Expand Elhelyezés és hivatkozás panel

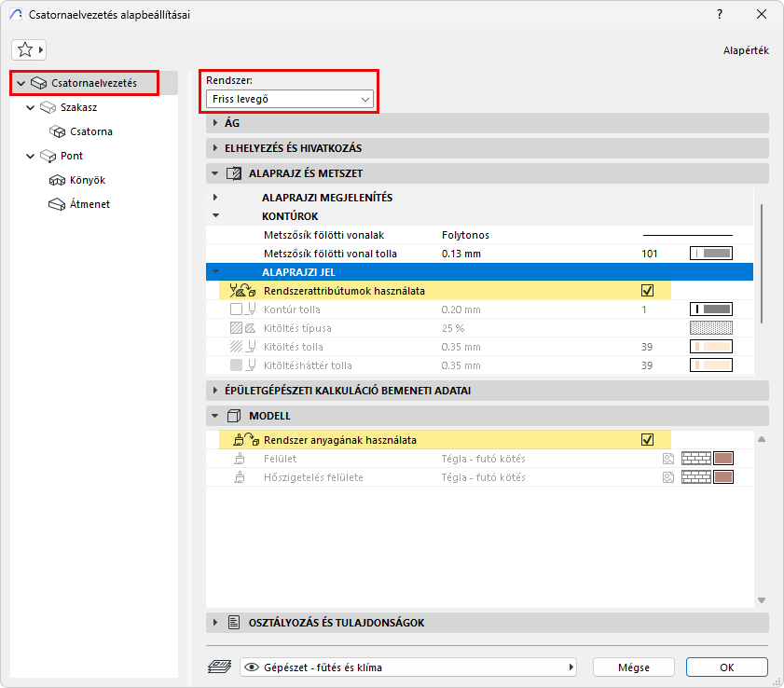click(x=215, y=148)
